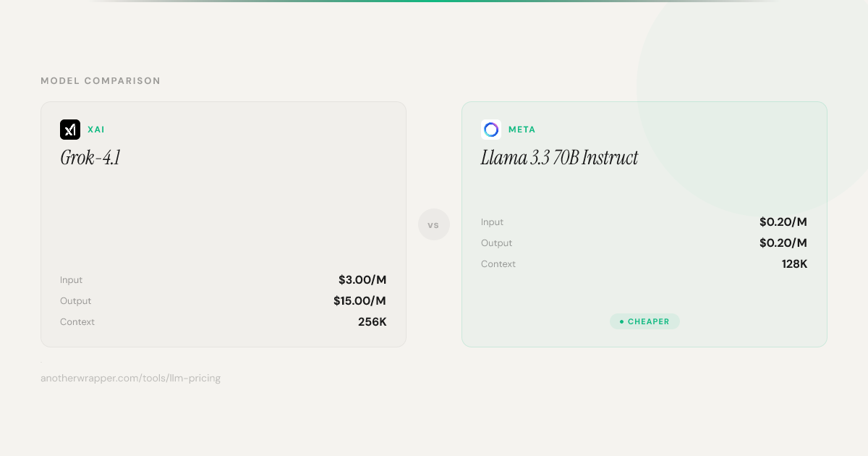This screenshot has width=868, height=456.
Task: Open the anotherwrapper.com/tools/llm-pricing link
Action: (130, 378)
